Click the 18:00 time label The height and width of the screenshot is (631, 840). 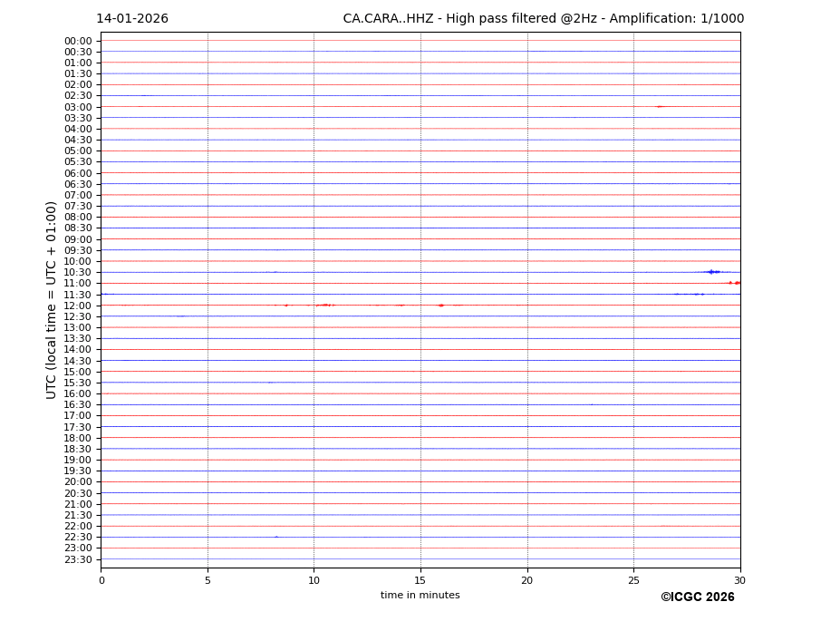[78, 438]
